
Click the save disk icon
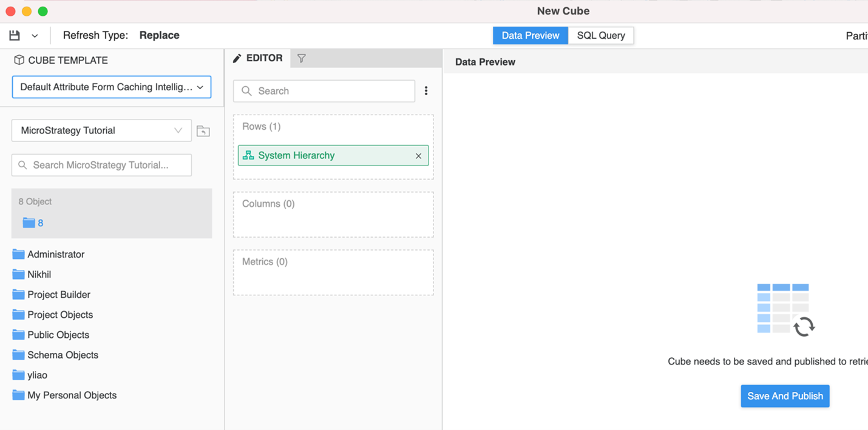coord(15,36)
